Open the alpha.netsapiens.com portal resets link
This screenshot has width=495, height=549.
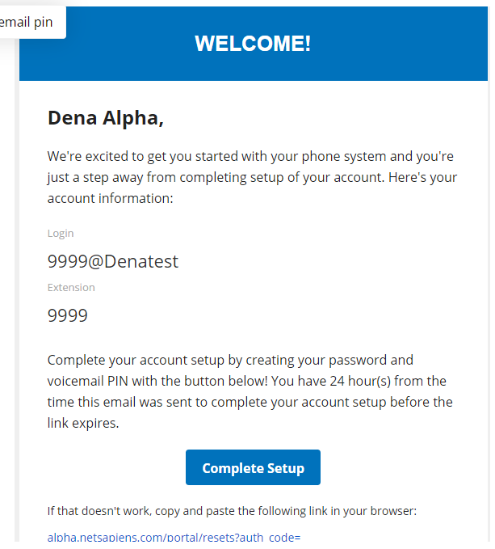point(174,538)
